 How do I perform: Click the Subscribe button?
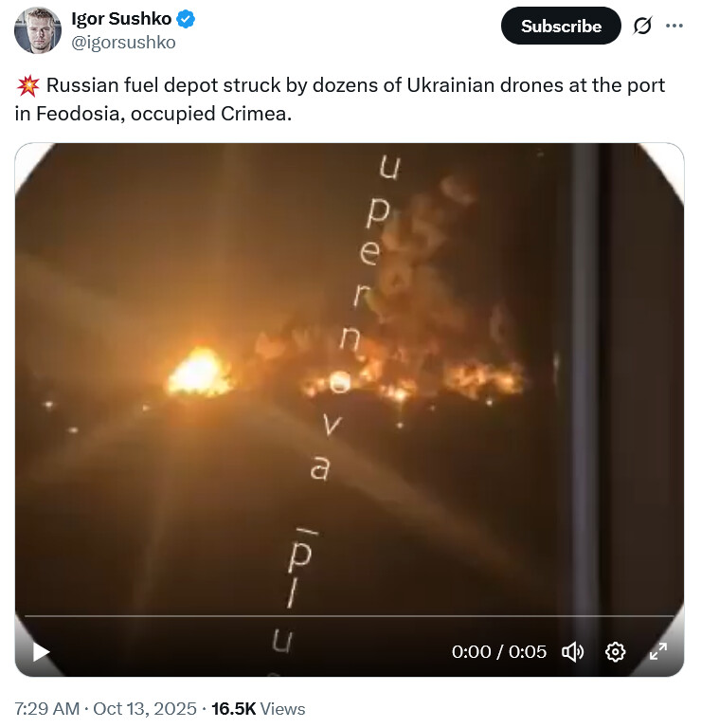pyautogui.click(x=561, y=26)
